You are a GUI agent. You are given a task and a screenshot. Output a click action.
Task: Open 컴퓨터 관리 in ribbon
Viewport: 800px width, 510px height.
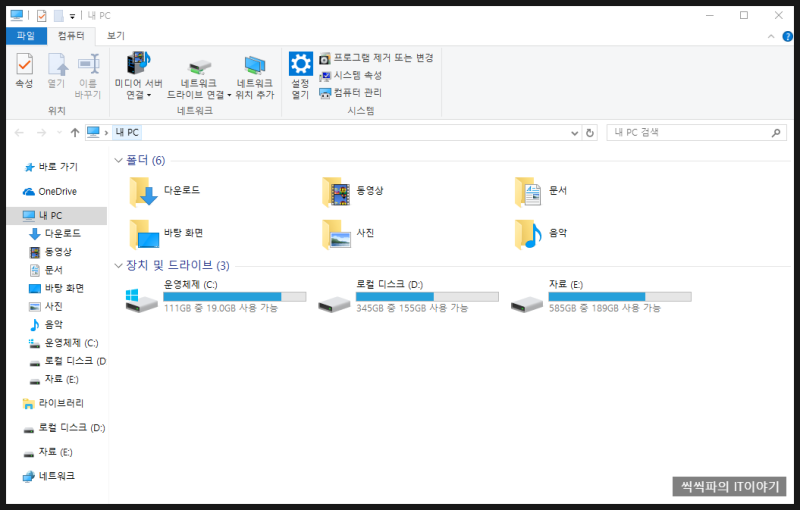(351, 93)
